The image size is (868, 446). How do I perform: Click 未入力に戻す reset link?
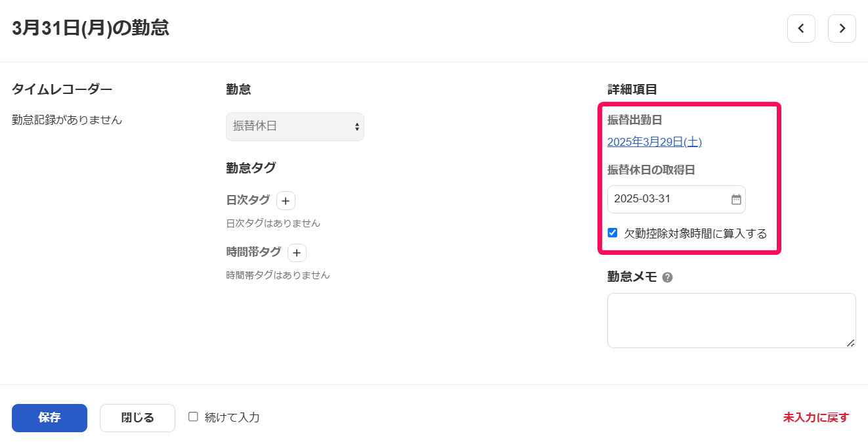pos(816,418)
